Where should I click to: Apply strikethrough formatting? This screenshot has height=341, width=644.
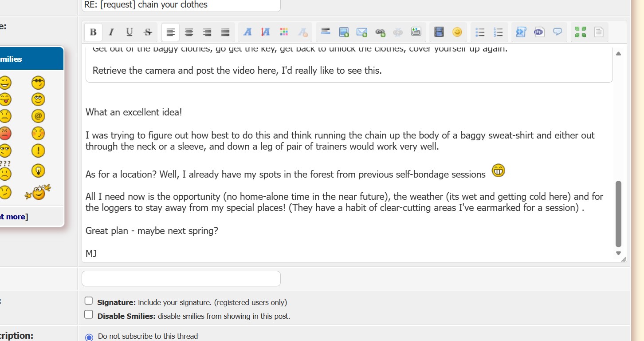[x=148, y=32]
